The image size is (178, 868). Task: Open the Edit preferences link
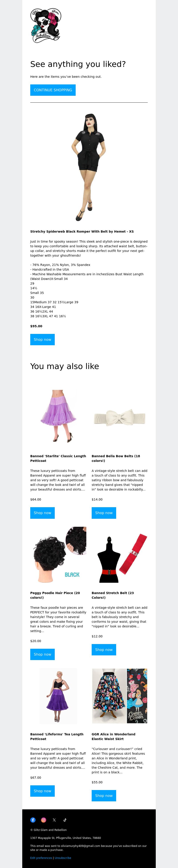(41, 858)
